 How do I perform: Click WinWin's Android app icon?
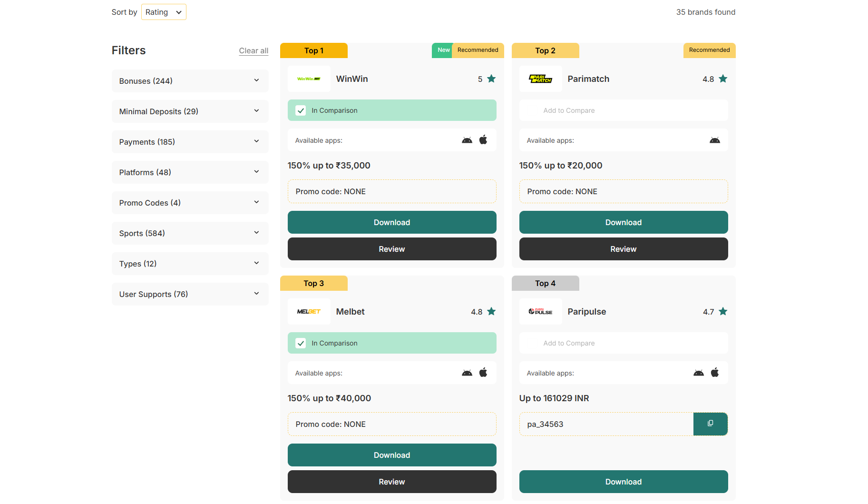(467, 140)
